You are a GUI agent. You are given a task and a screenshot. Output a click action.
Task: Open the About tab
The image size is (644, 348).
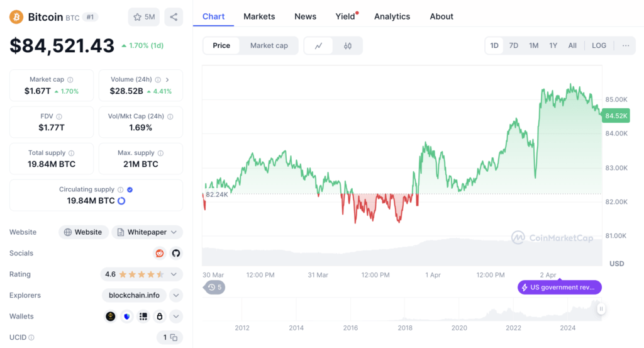(441, 16)
